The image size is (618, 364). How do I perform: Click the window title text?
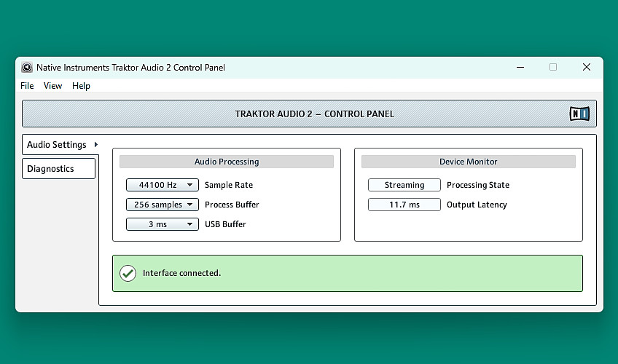131,68
